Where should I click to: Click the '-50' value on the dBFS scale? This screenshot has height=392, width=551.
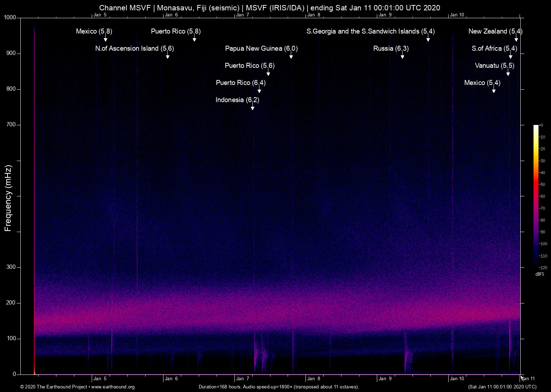(542, 185)
